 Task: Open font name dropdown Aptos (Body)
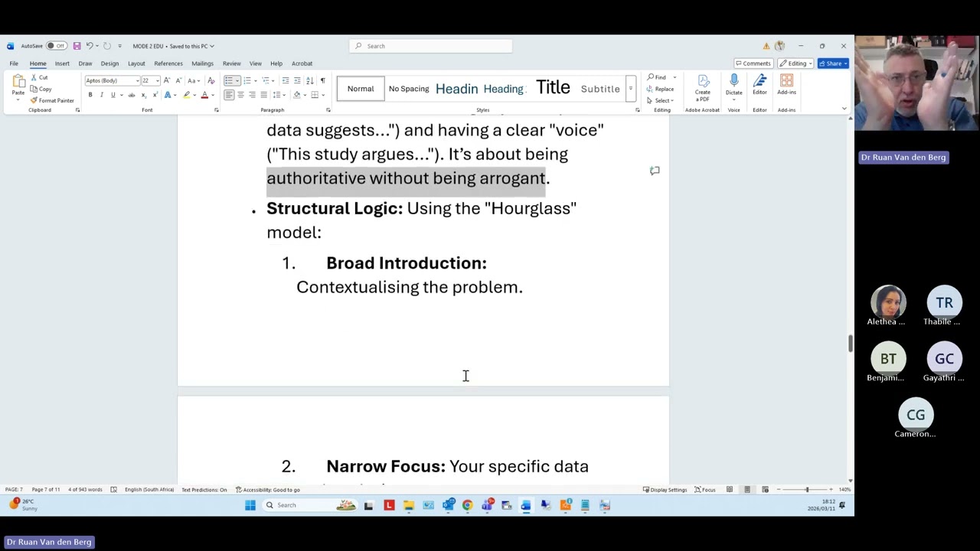tap(138, 80)
